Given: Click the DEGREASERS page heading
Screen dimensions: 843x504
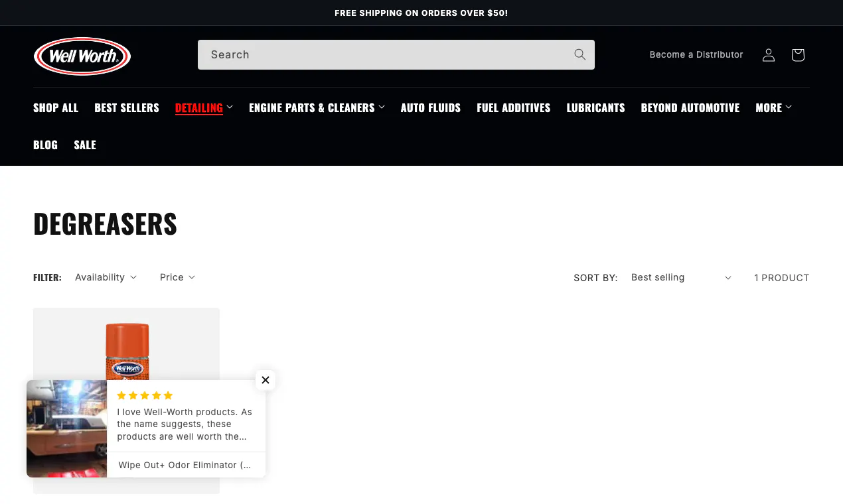Looking at the screenshot, I should click(x=105, y=223).
